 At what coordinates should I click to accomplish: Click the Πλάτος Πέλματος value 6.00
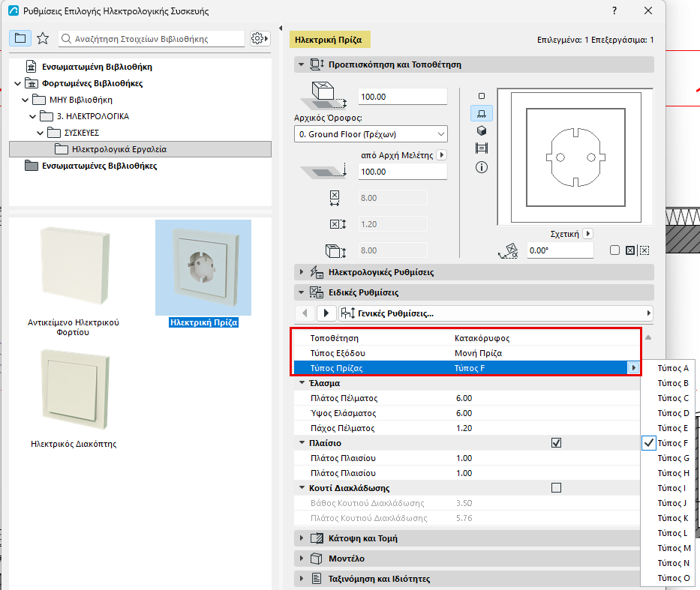pyautogui.click(x=464, y=398)
